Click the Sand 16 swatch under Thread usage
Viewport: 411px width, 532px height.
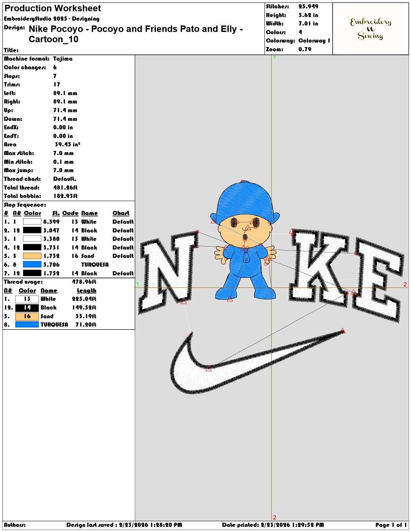click(27, 316)
